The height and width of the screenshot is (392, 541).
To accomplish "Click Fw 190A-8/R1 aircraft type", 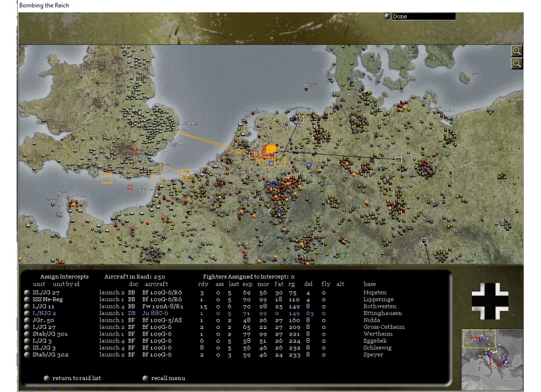I will tap(163, 306).
